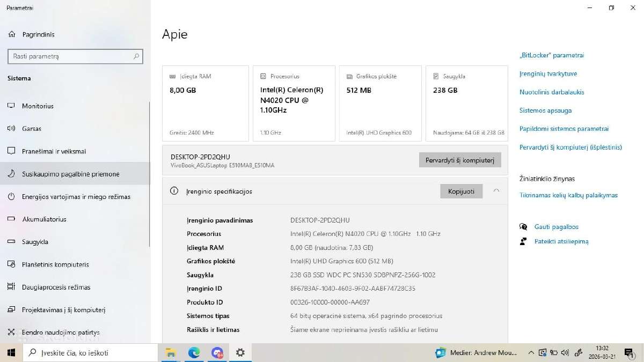Click the taskbar search box
This screenshot has width=644, height=362.
90,352
